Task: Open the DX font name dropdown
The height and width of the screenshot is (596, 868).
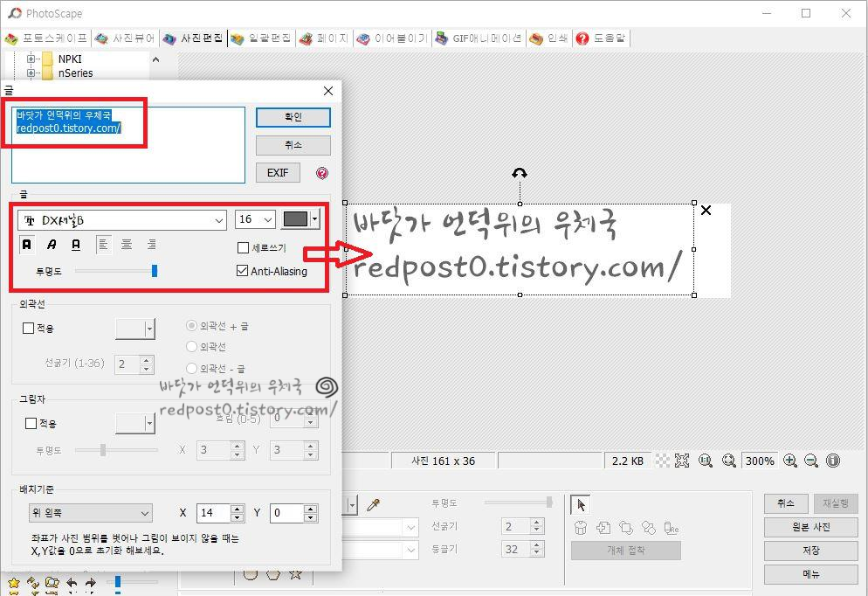Action: (219, 220)
